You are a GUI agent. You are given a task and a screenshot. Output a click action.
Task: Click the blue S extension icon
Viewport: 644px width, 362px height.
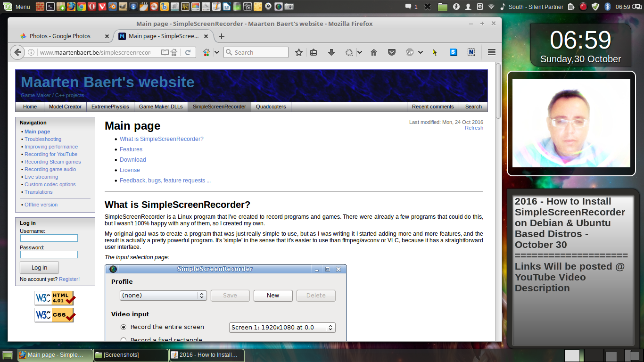click(453, 52)
